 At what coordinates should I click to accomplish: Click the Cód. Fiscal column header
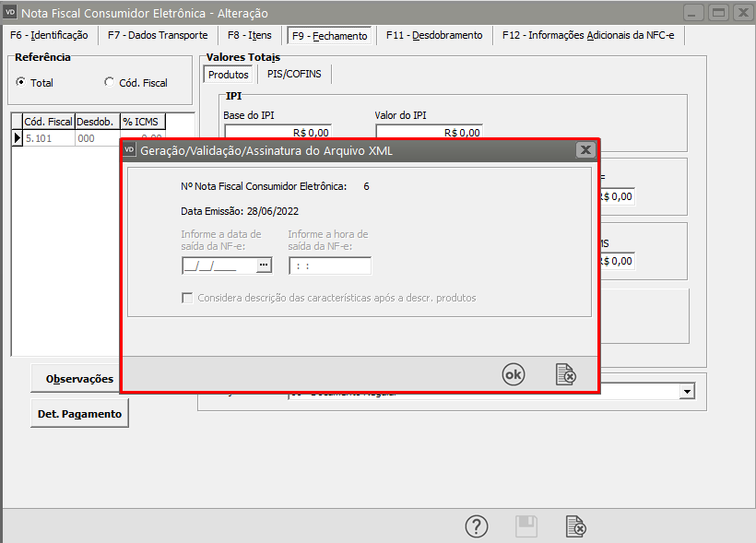[x=49, y=122]
